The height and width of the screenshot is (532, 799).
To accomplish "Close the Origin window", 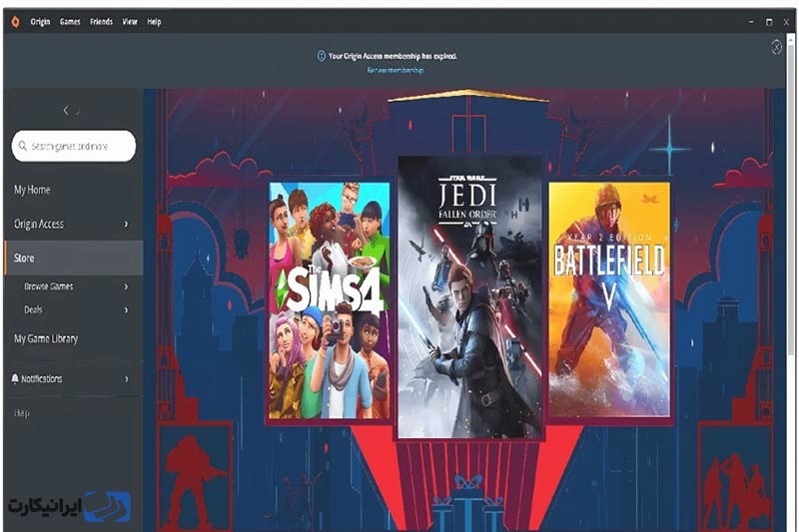I will pyautogui.click(x=787, y=22).
